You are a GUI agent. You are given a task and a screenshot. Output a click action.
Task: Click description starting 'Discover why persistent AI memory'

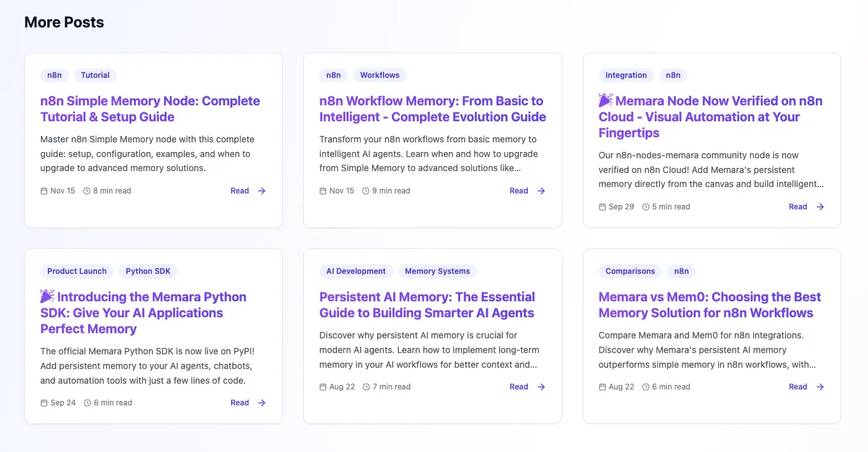pos(429,350)
